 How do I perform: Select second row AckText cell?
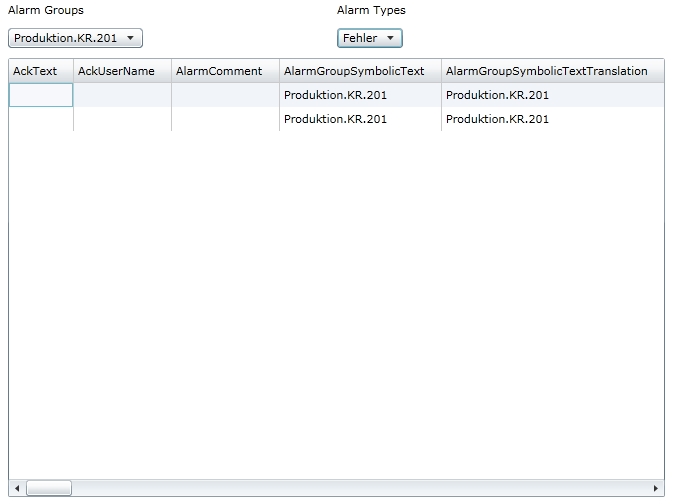41,119
